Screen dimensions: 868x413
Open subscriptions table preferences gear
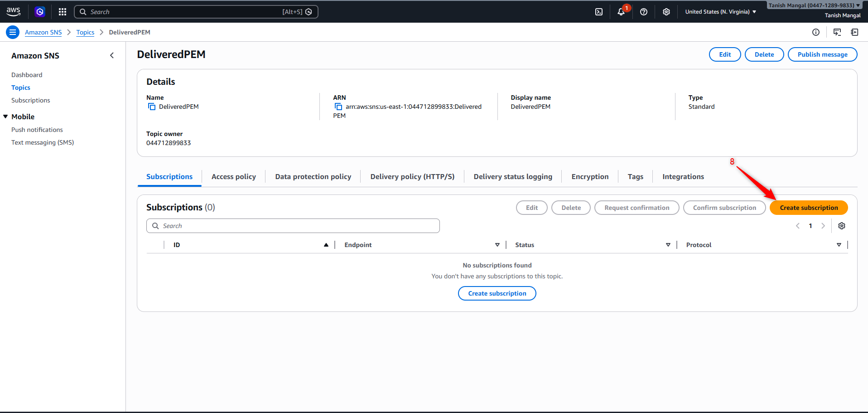click(x=841, y=226)
